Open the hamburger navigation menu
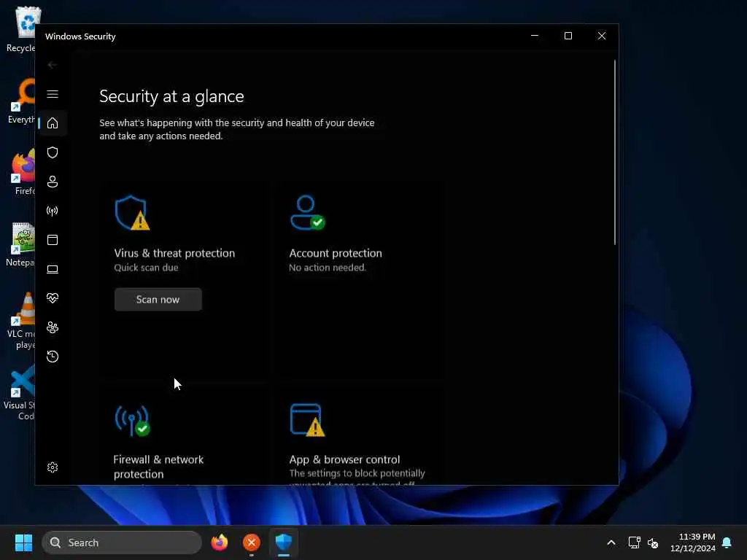This screenshot has height=560, width=747. pyautogui.click(x=53, y=94)
